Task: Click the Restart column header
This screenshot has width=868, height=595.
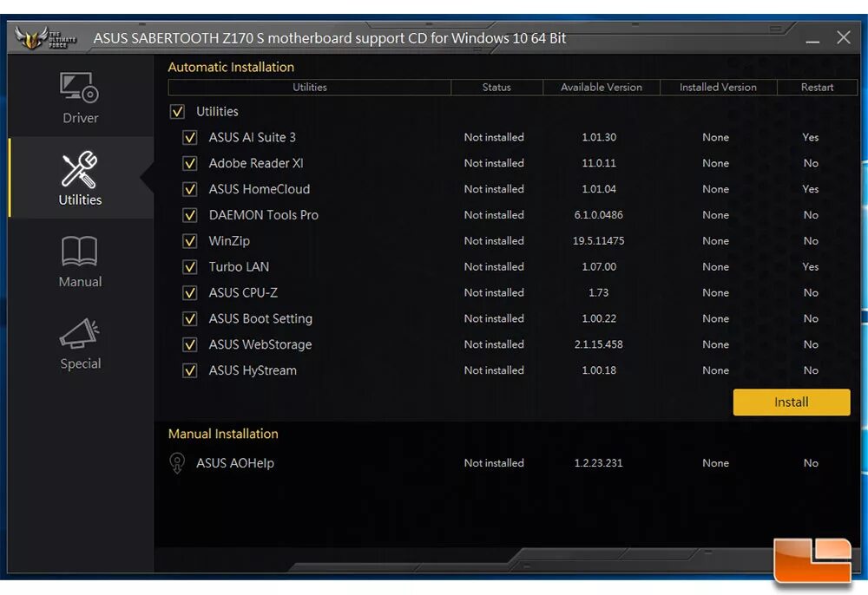Action: [817, 88]
